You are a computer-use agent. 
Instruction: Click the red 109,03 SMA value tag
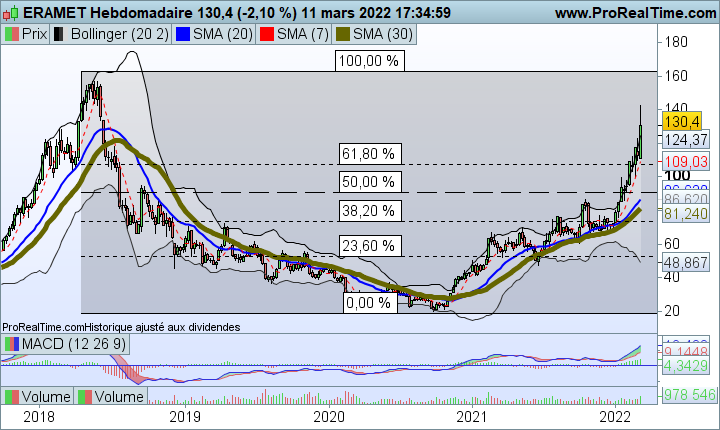pyautogui.click(x=686, y=162)
